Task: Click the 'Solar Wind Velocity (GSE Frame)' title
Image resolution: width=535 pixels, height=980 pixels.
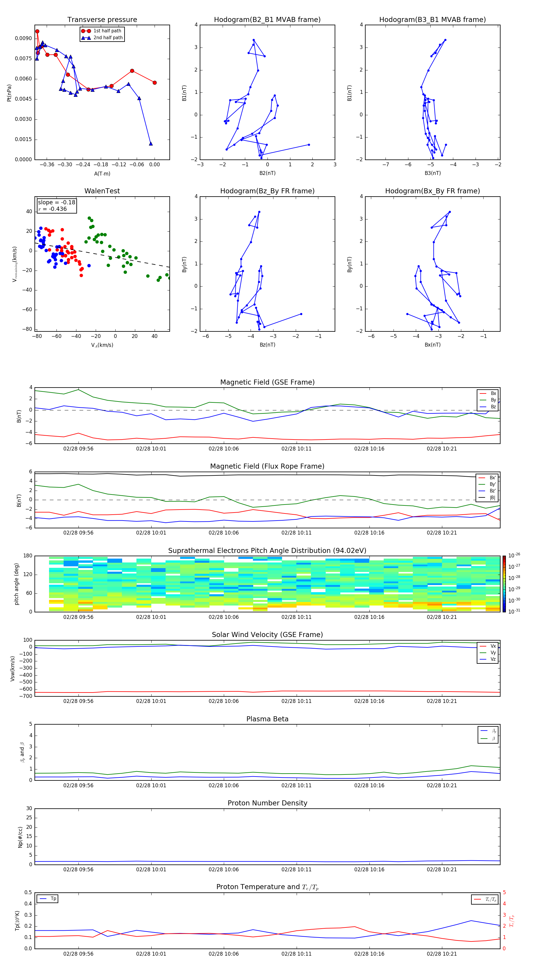Action: [267, 635]
